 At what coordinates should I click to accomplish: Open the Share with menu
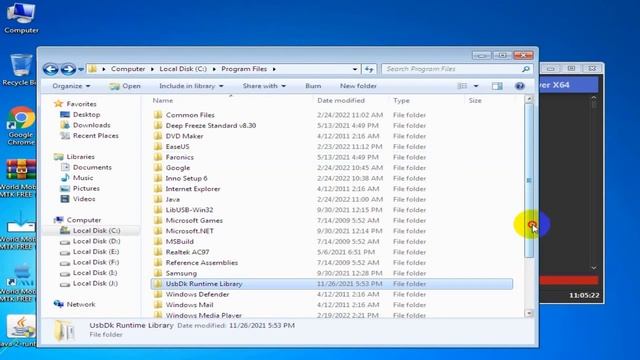[264, 86]
